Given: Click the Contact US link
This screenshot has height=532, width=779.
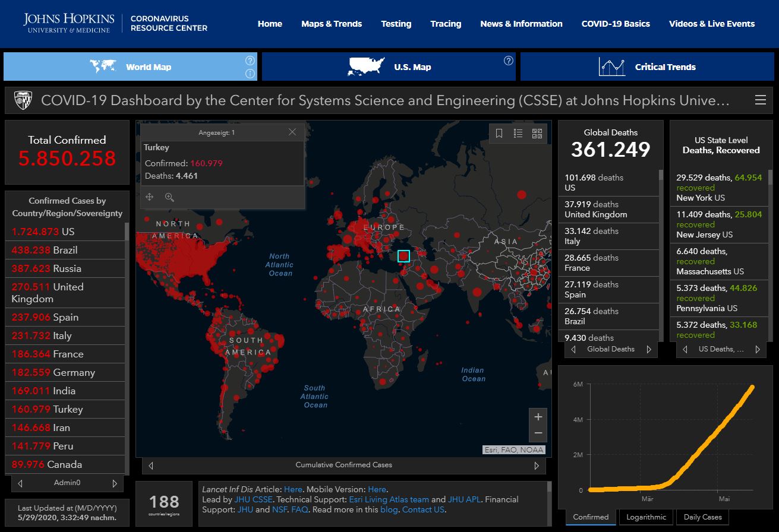Looking at the screenshot, I should tap(423, 509).
